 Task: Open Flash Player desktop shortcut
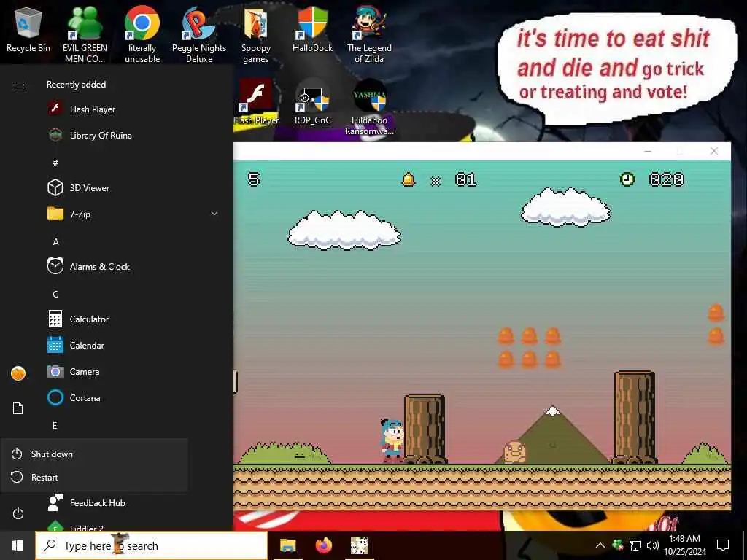tap(256, 102)
